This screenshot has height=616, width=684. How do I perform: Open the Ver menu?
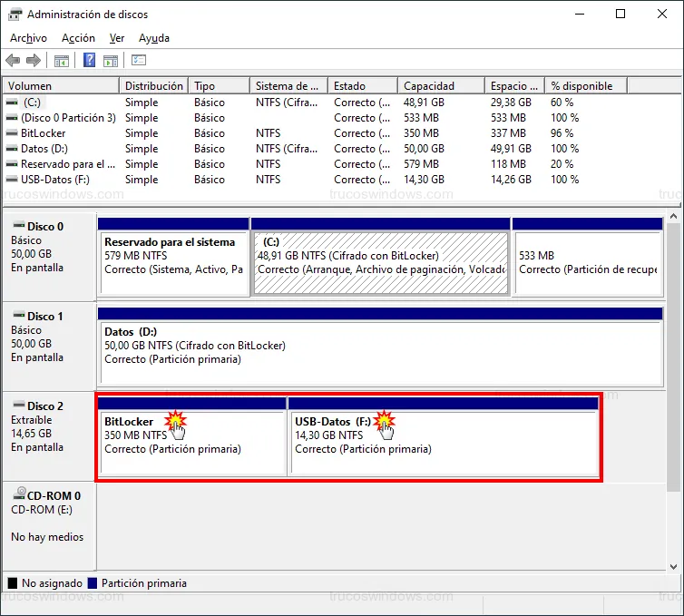click(x=117, y=38)
